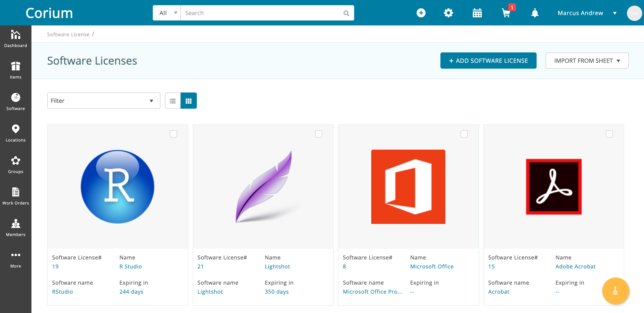Click the orange broom floating button
This screenshot has height=313, width=644.
click(615, 291)
